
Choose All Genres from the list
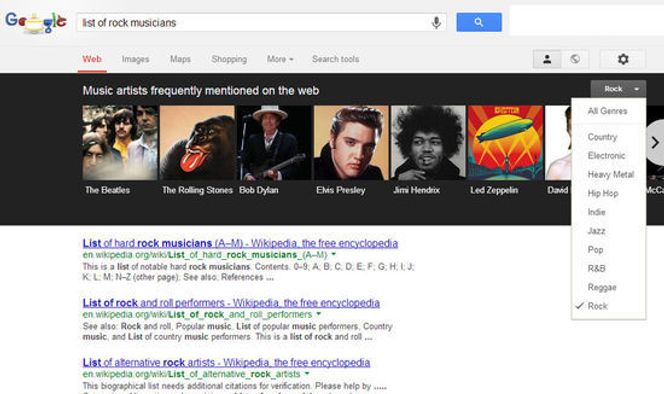pyautogui.click(x=609, y=111)
